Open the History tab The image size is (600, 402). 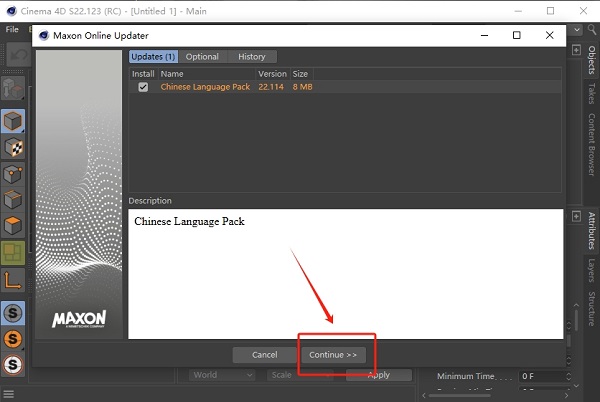[x=252, y=57]
